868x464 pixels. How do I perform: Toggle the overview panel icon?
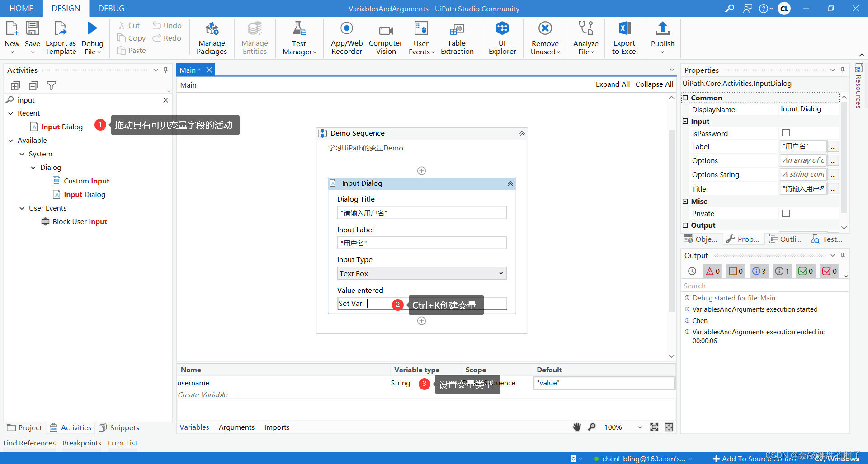point(669,427)
